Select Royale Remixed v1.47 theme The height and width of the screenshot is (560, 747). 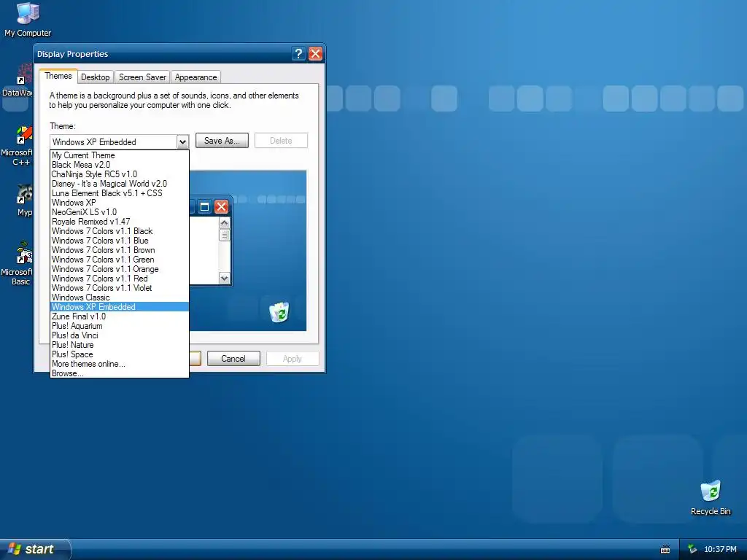coord(120,222)
